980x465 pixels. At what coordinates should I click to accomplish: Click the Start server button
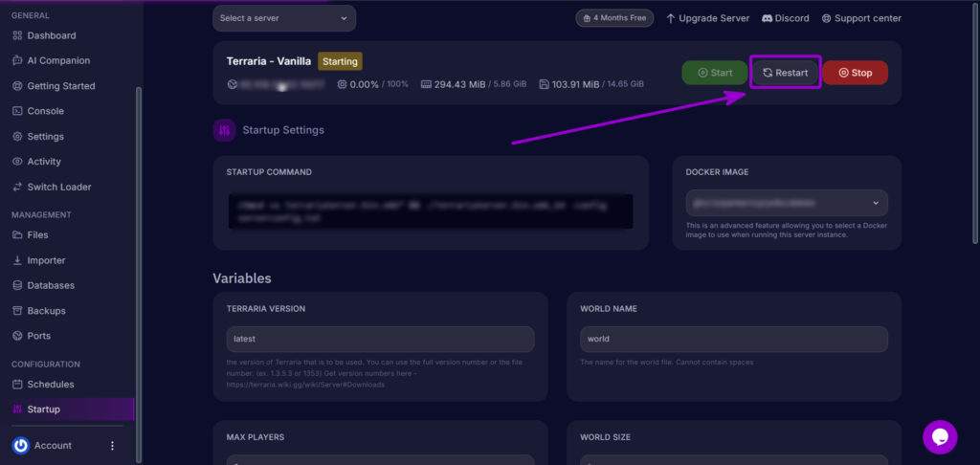714,73
